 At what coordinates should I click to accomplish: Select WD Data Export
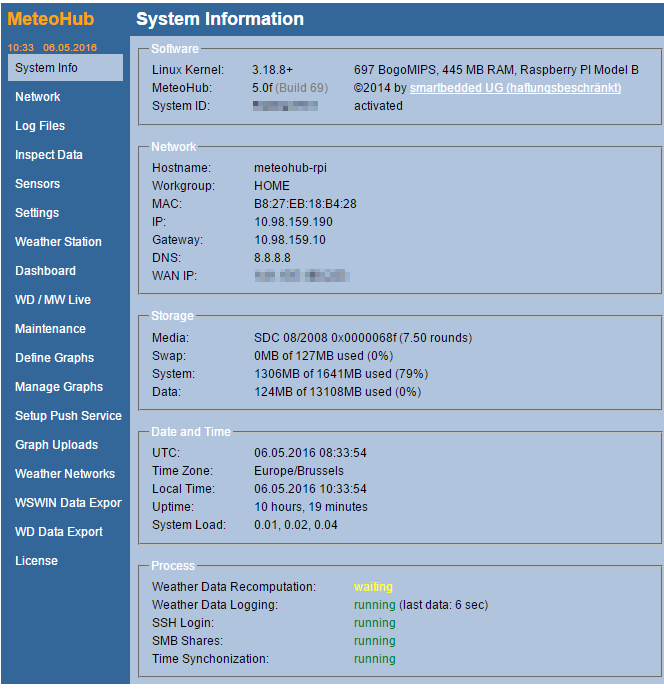pos(59,531)
